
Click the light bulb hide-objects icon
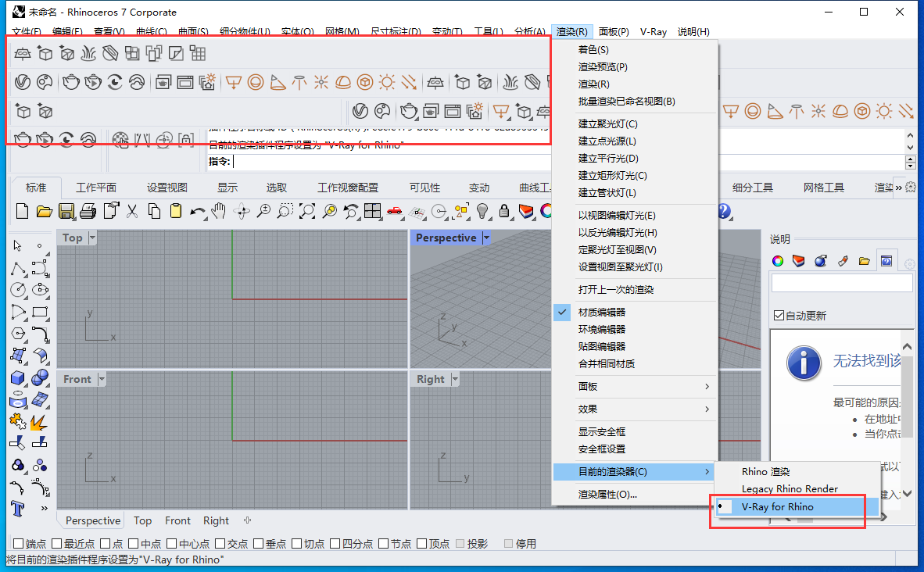tap(482, 211)
